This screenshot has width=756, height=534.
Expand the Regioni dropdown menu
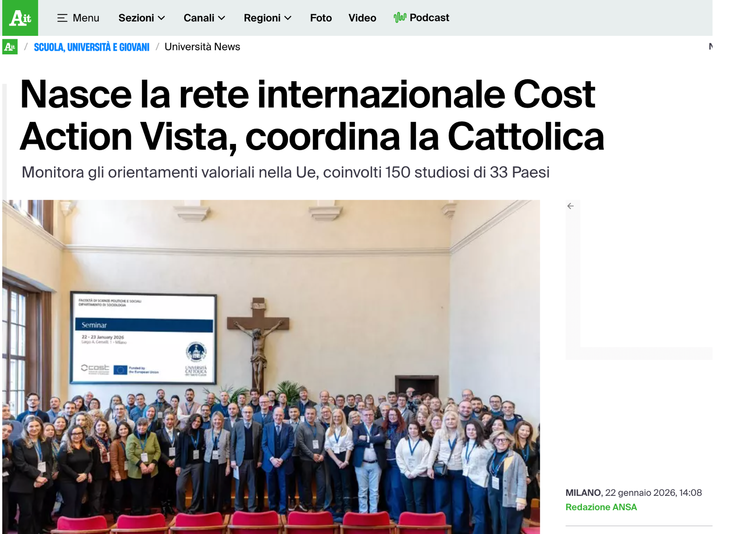click(262, 18)
